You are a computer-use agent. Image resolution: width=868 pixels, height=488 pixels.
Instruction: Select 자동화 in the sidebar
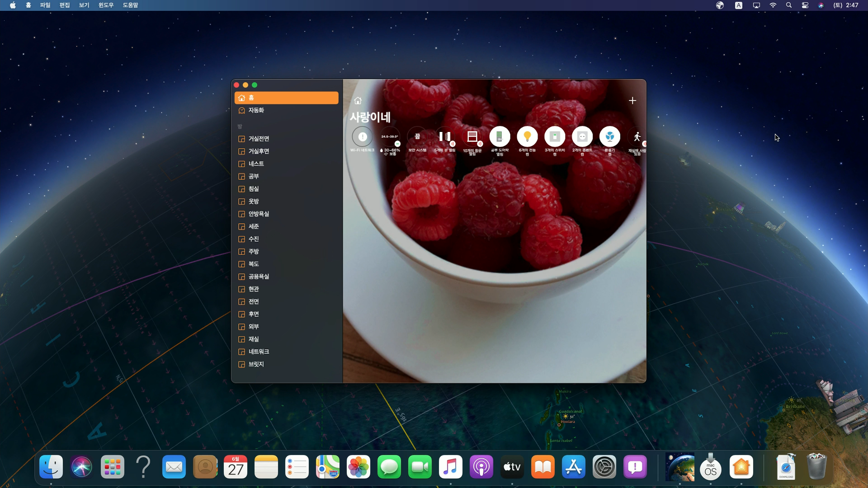coord(256,110)
